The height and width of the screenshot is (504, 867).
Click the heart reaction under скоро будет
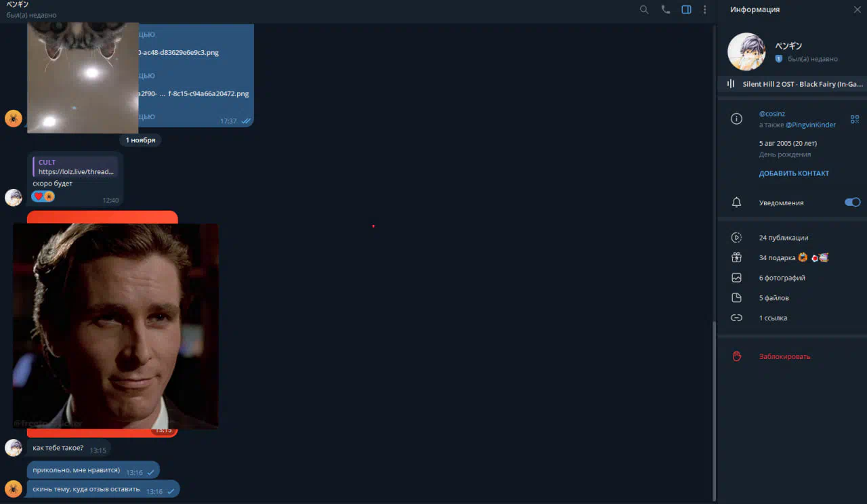(38, 196)
